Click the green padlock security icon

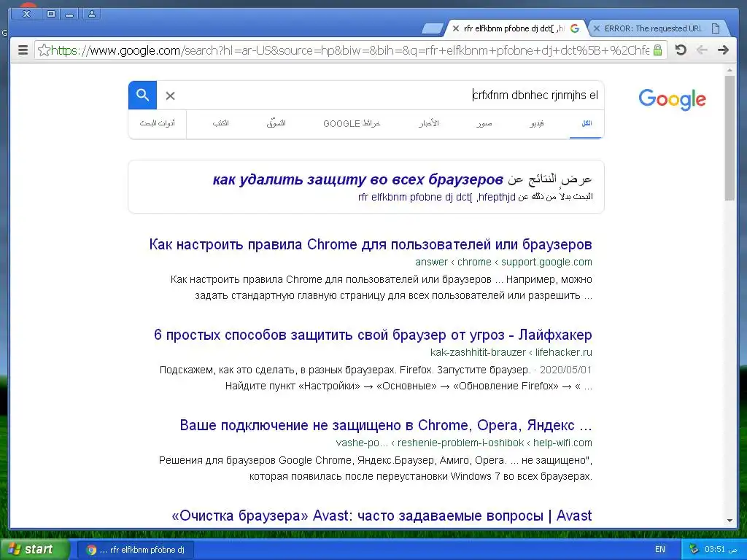tap(657, 50)
